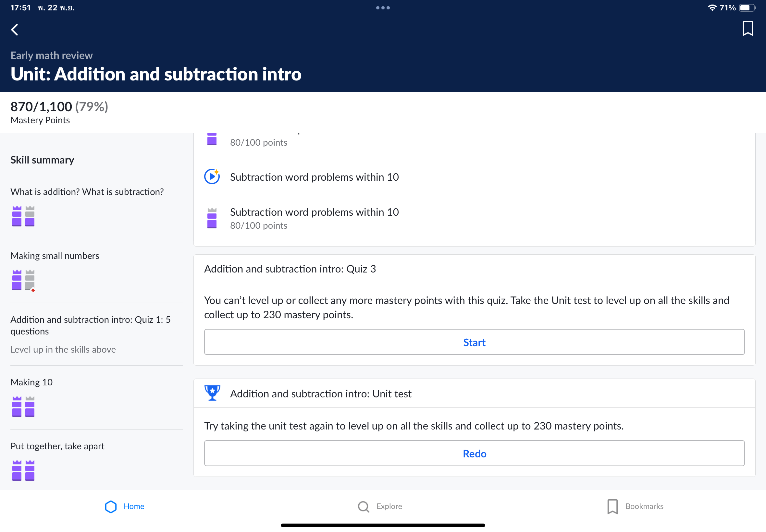This screenshot has width=766, height=532.
Task: Tap the three dots at the top center
Action: pyautogui.click(x=383, y=8)
